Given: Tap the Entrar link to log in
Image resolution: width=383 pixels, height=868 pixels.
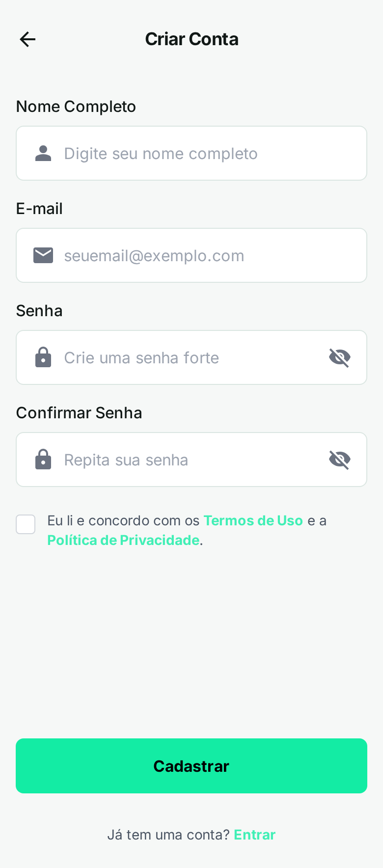Looking at the screenshot, I should [x=254, y=835].
